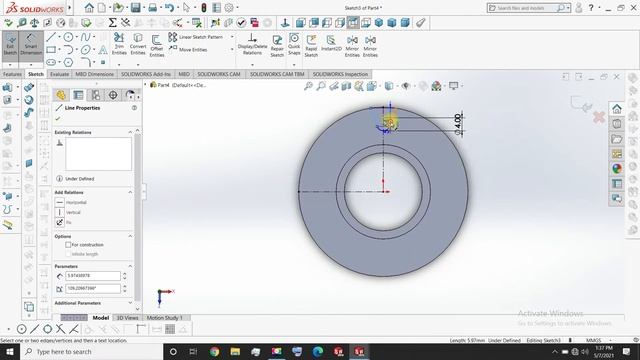Increase length with stepper up arrow
Screen dimensions: 640x360
tap(124, 274)
